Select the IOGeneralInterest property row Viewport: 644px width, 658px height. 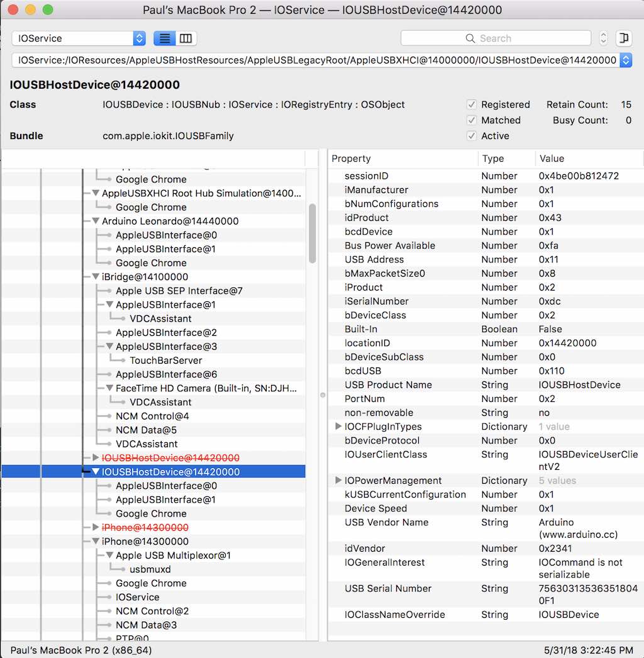point(486,568)
